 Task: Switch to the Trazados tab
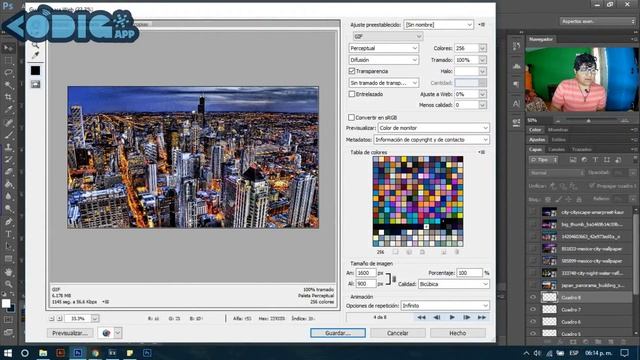(x=581, y=149)
